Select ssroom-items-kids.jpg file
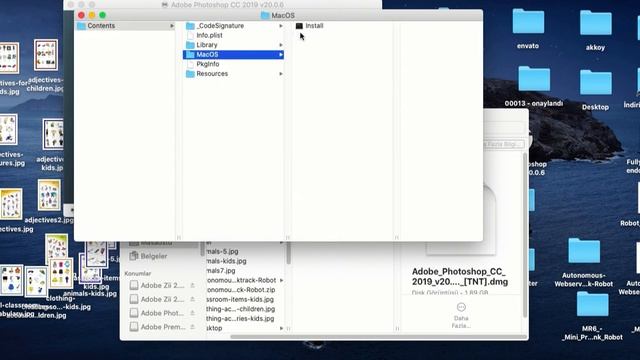The height and width of the screenshot is (360, 640). [240, 300]
